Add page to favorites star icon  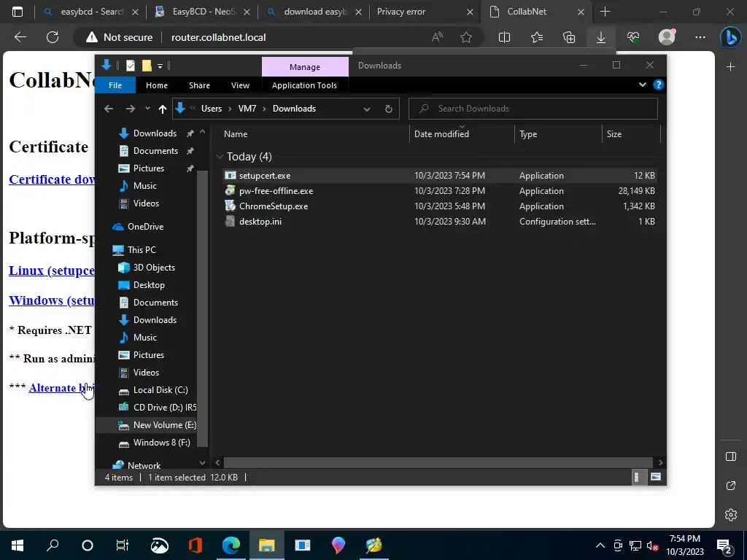(x=466, y=37)
